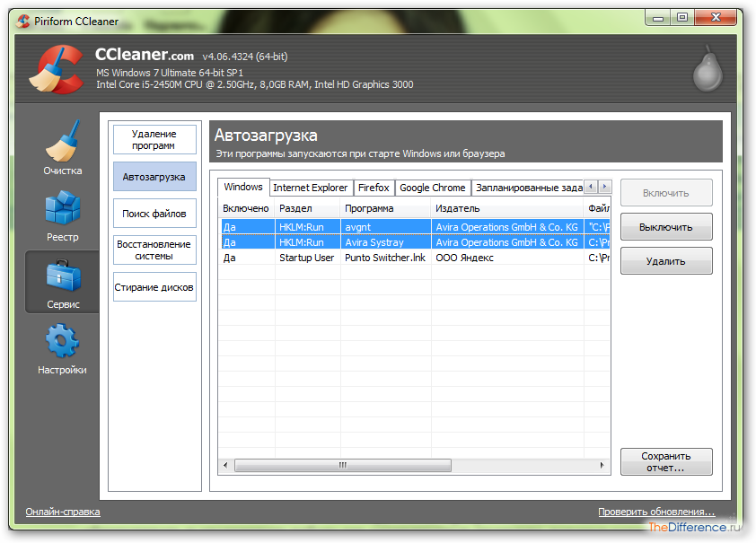
Task: Open the Настройки gear icon
Action: 62,343
